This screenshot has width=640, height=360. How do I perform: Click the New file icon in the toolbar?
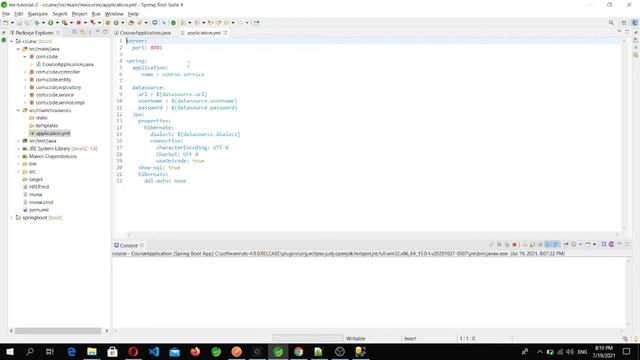point(6,23)
